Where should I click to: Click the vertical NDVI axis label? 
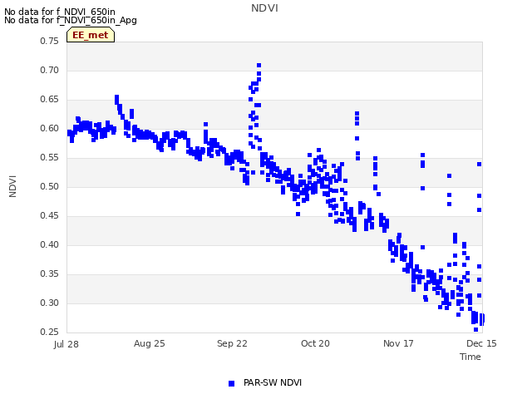pyautogui.click(x=12, y=186)
